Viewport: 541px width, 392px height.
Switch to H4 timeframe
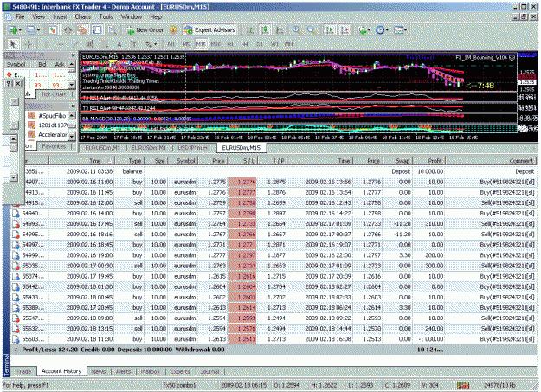tap(245, 44)
